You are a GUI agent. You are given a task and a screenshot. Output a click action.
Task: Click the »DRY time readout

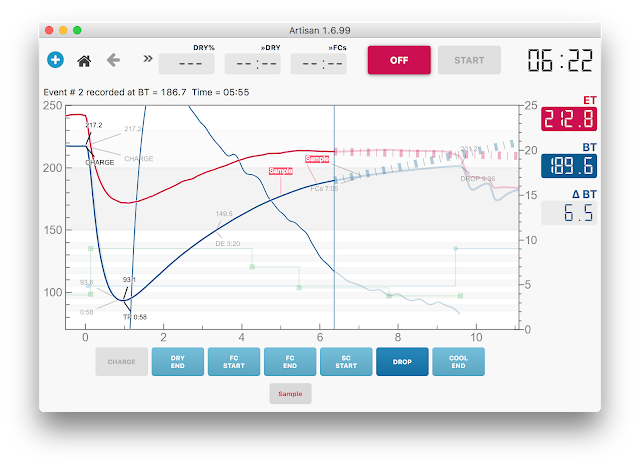(253, 64)
